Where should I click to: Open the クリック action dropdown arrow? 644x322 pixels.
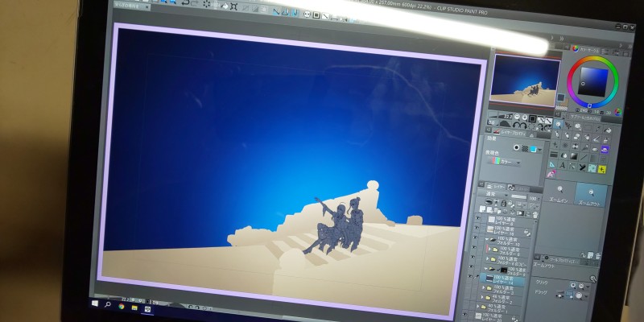588,287
